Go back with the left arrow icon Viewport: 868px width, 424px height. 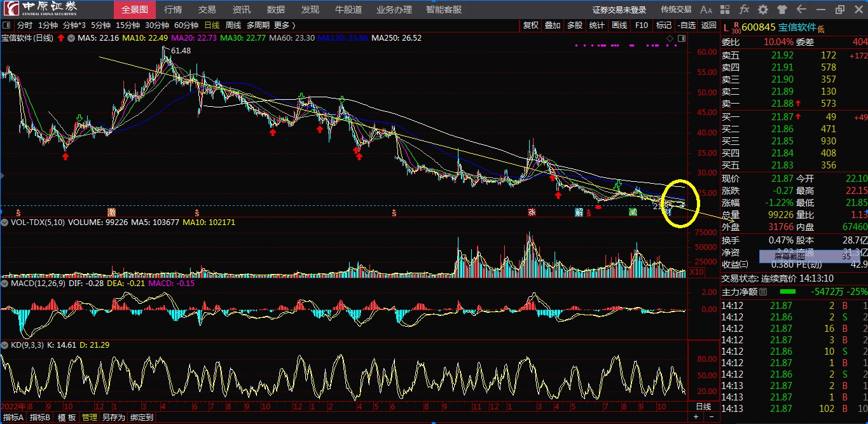(x=801, y=10)
